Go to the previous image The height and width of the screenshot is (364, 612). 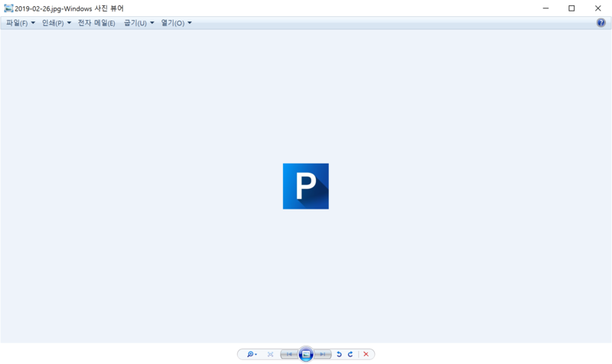289,354
